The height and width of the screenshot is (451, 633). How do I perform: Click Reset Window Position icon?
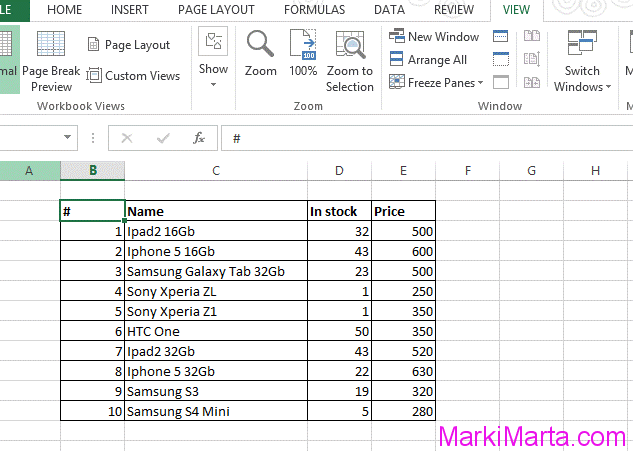[532, 82]
